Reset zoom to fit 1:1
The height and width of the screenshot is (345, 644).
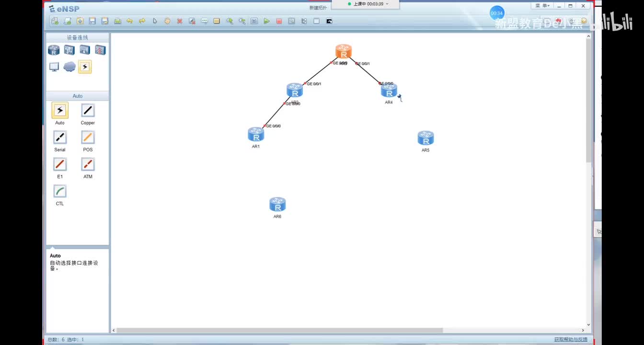[254, 21]
